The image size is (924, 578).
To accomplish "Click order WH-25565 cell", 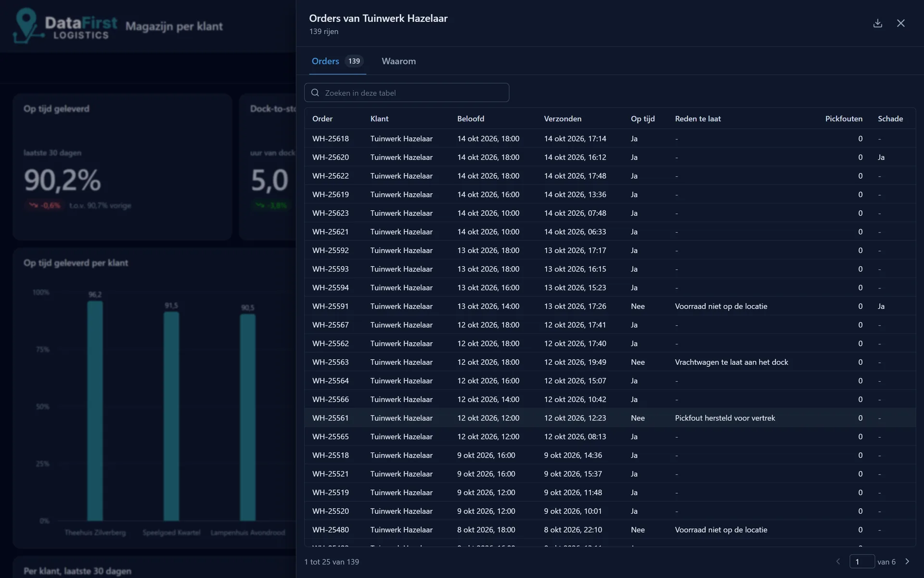I will coord(330,436).
